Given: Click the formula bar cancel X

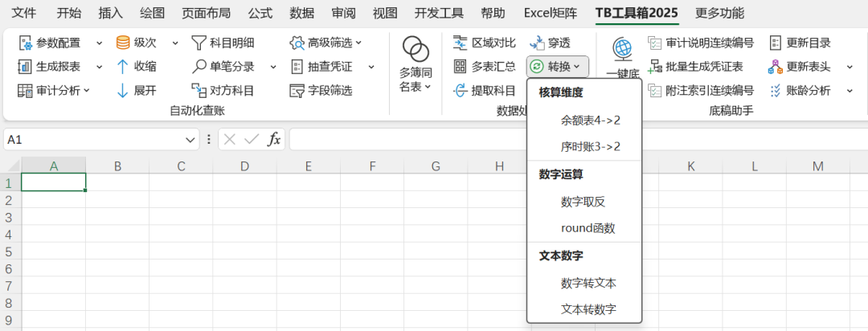Looking at the screenshot, I should tap(230, 140).
